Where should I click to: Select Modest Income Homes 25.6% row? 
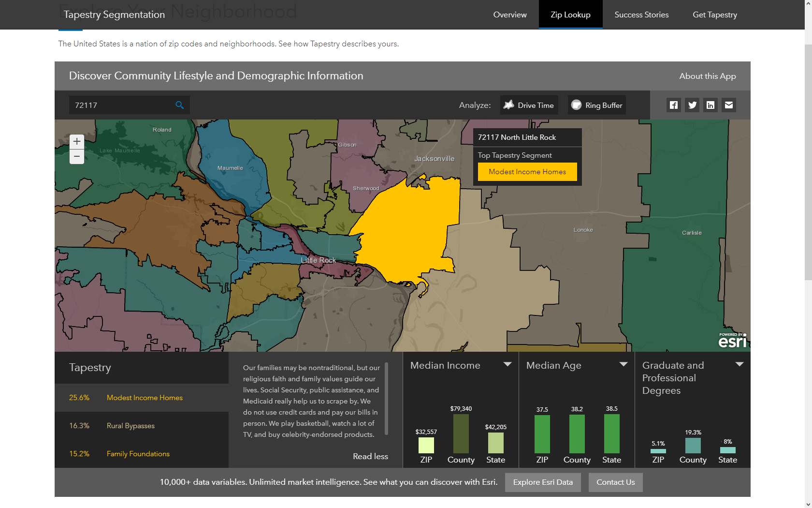point(142,398)
